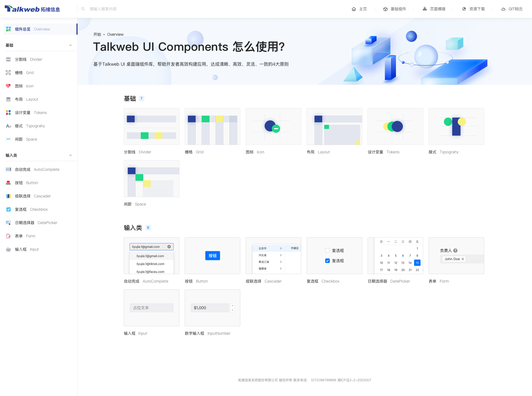Click the red Button icon in sidebar
Screen dimensions: 532x396
point(8,183)
